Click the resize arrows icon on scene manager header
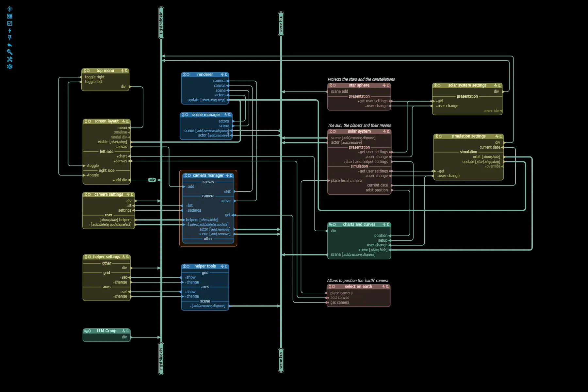 pos(184,115)
